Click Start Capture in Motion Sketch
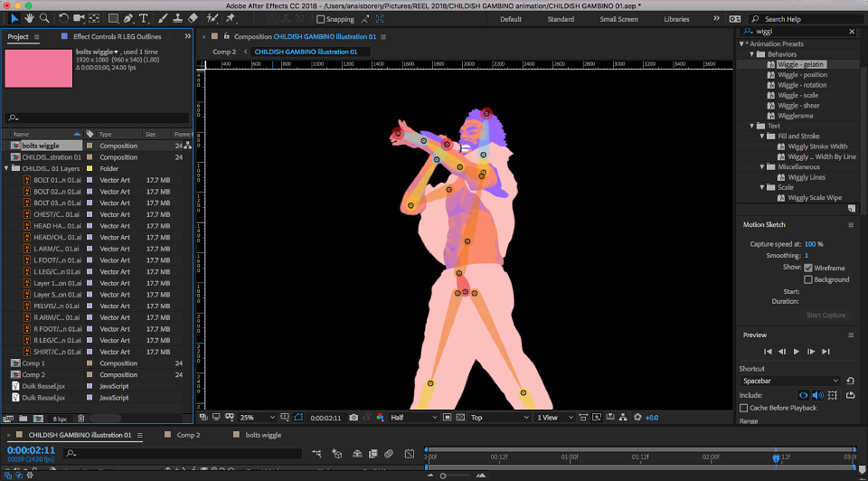Image resolution: width=868 pixels, height=481 pixels. click(x=826, y=316)
